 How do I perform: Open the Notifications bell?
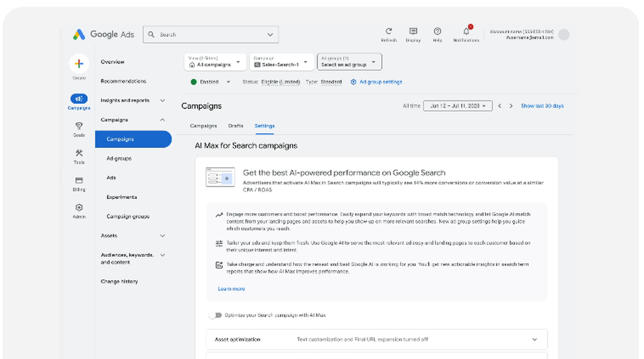pos(466,31)
